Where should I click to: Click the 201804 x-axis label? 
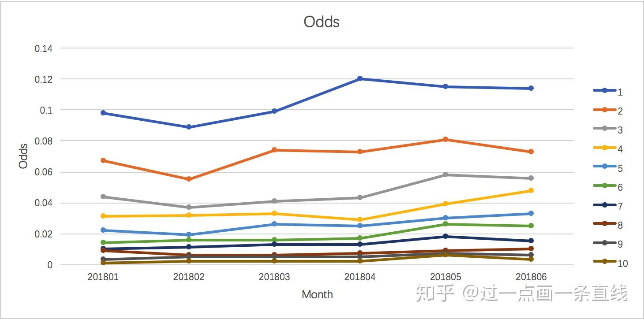pos(360,277)
